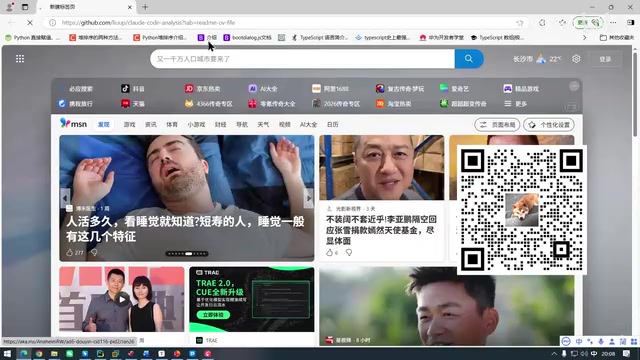Open the apps grid launcher icon
Image resolution: width=640 pixels, height=360 pixels.
click(20, 59)
